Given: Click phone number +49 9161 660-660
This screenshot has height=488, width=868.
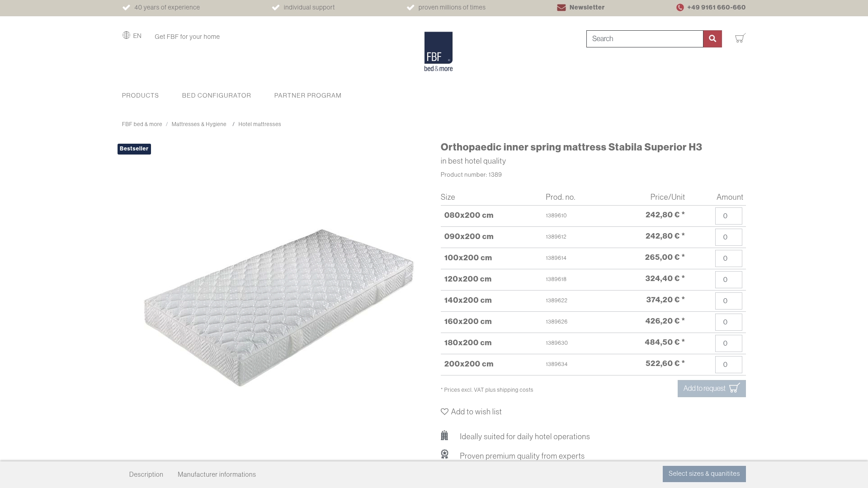Looking at the screenshot, I should (717, 8).
